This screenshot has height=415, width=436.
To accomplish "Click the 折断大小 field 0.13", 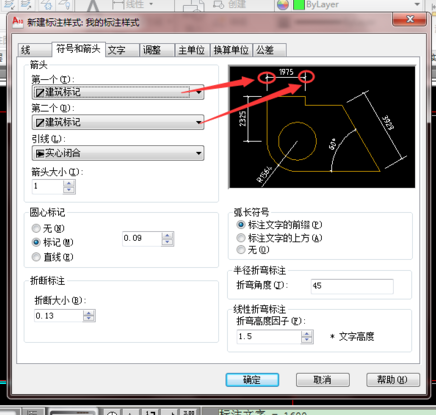I will (x=59, y=316).
